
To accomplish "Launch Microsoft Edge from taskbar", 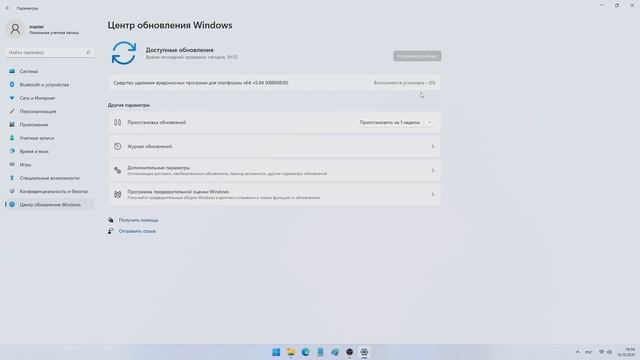I will (x=305, y=352).
